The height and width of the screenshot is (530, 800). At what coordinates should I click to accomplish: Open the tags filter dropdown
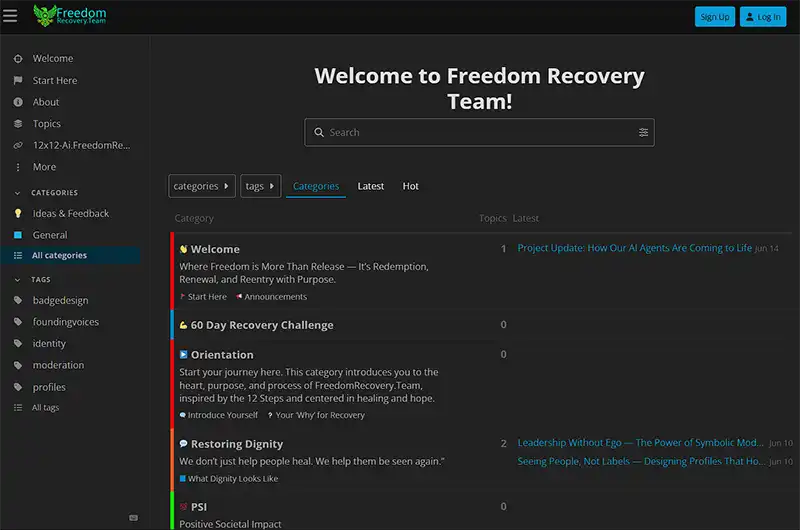(x=260, y=186)
